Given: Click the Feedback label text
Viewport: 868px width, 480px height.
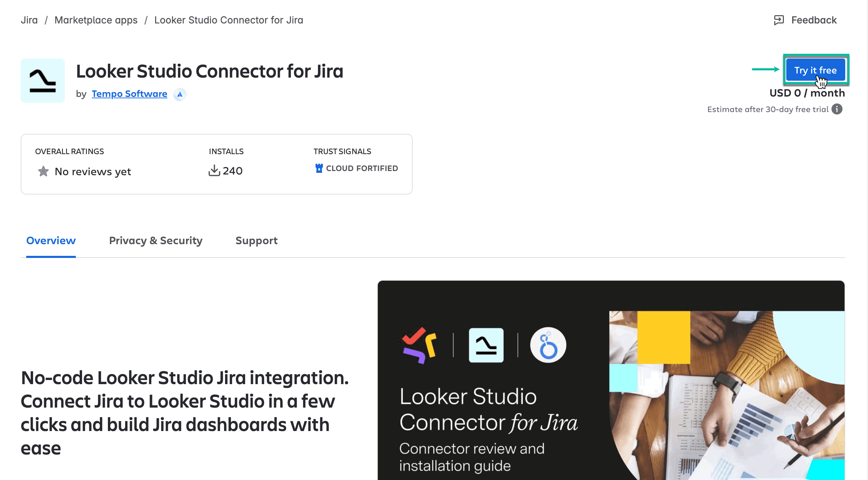Looking at the screenshot, I should point(814,20).
